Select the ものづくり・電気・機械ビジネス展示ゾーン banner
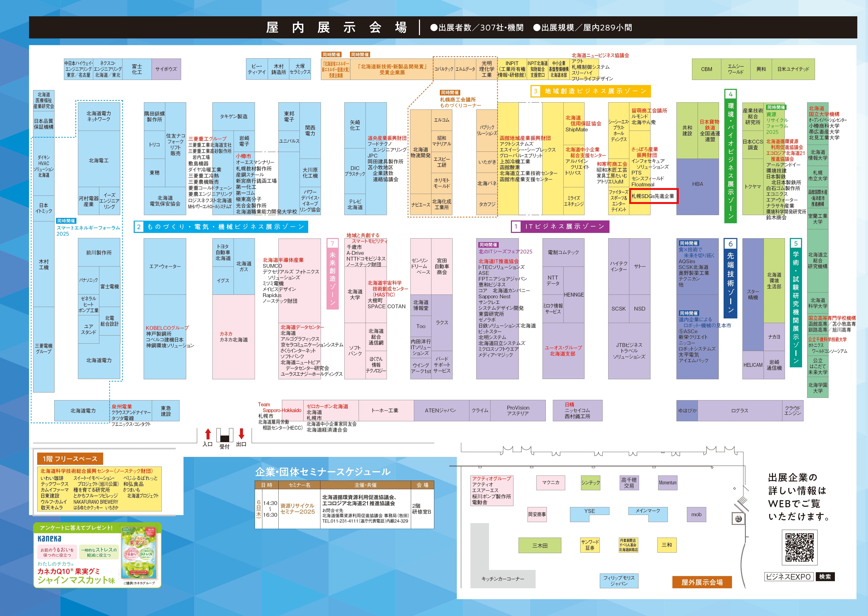The image size is (868, 616). pyautogui.click(x=221, y=227)
